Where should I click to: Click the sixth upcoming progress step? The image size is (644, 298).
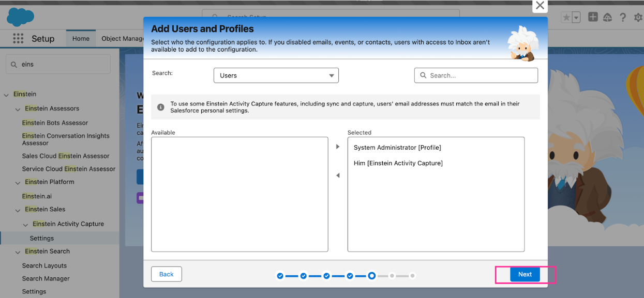392,276
